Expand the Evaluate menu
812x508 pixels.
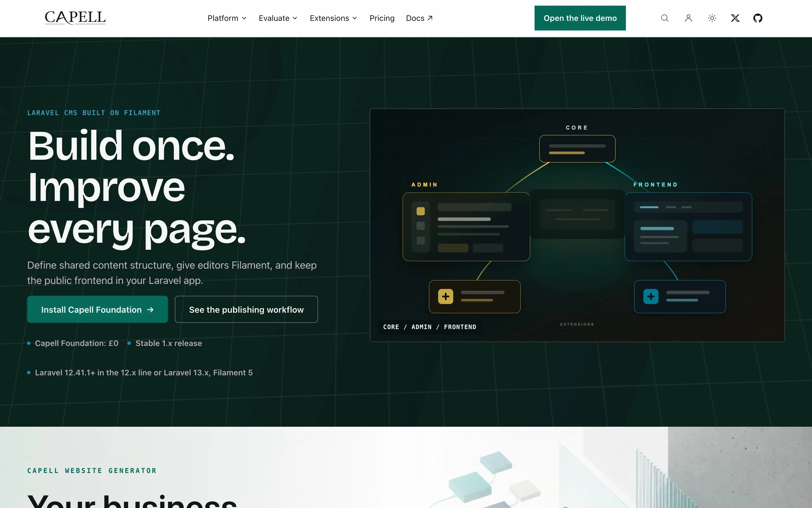[278, 18]
